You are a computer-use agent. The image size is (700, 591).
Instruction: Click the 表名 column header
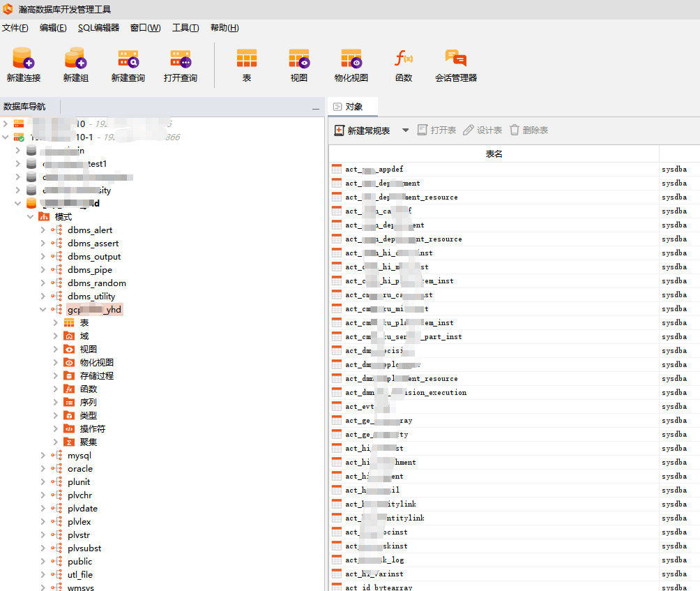pos(494,154)
